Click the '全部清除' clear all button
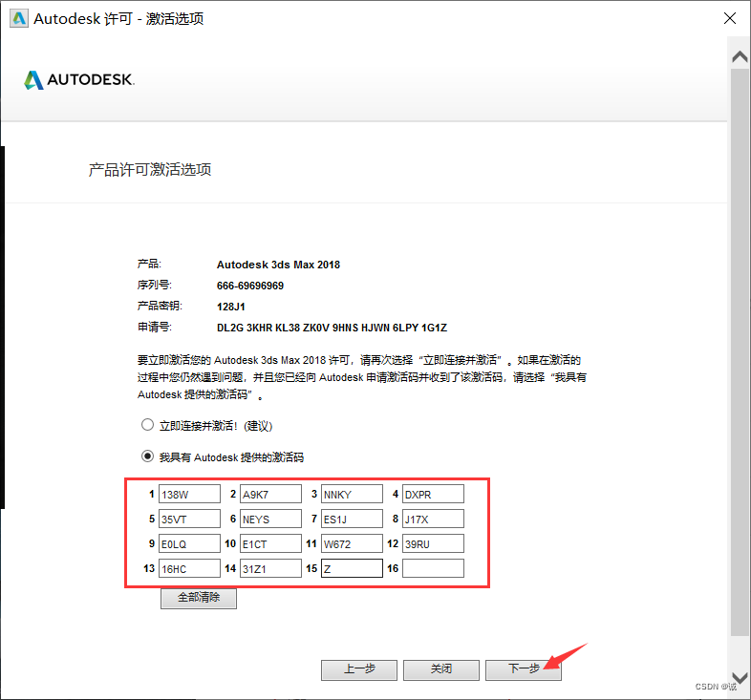The image size is (751, 700). click(199, 598)
